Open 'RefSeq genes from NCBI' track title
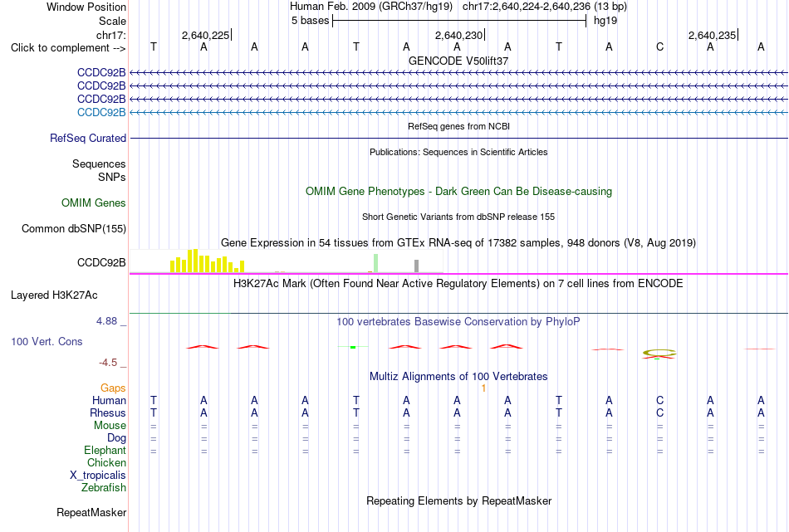The image size is (789, 532). point(458,126)
